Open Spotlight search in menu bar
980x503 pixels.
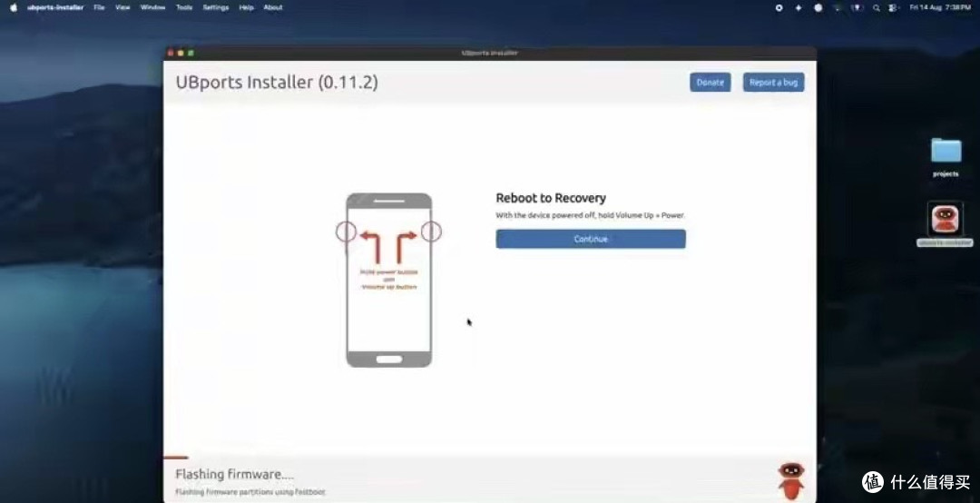point(877,8)
